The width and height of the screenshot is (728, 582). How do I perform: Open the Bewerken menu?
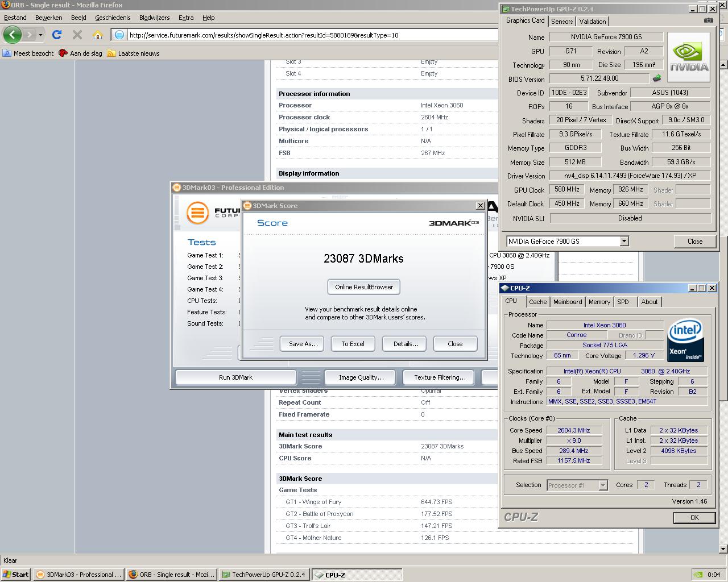click(49, 18)
